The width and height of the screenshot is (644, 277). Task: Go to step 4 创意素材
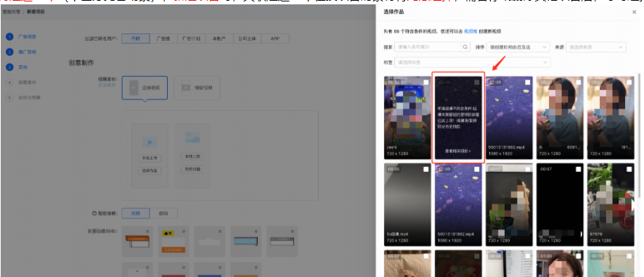pos(21,82)
